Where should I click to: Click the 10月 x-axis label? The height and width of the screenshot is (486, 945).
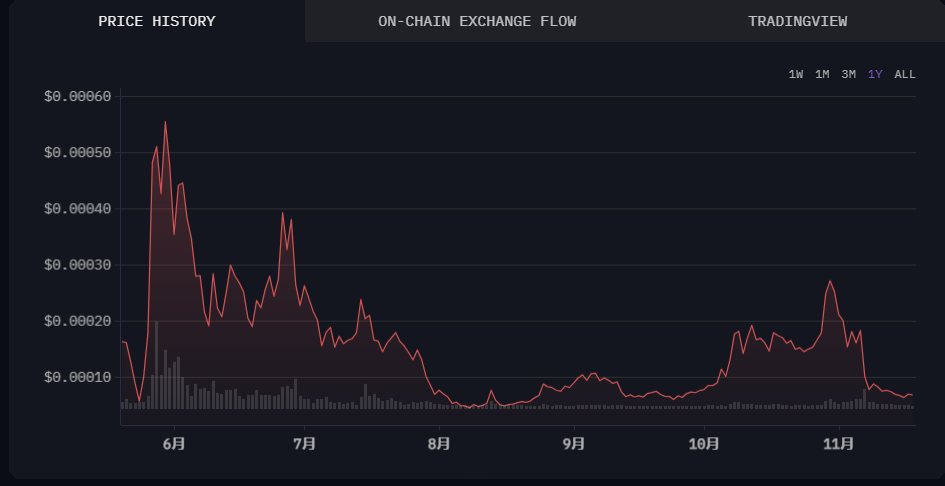click(x=704, y=442)
